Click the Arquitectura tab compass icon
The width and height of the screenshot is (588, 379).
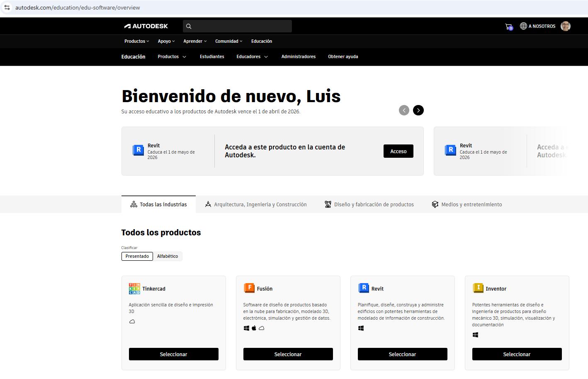point(208,204)
